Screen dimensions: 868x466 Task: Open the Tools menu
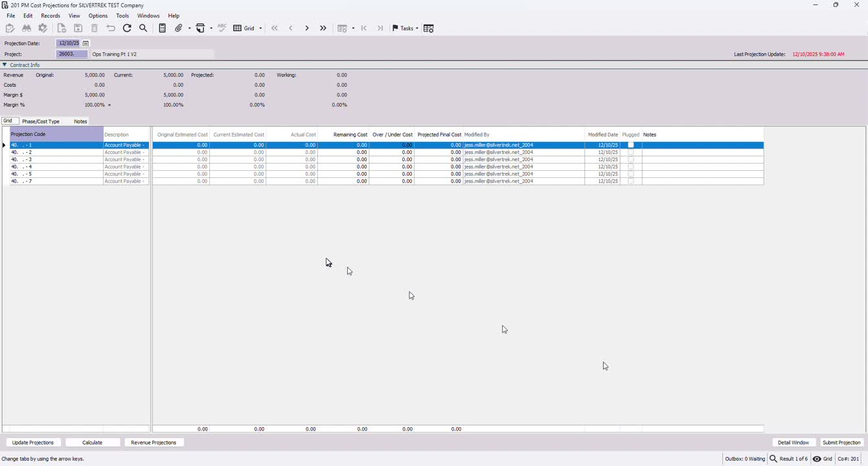122,16
